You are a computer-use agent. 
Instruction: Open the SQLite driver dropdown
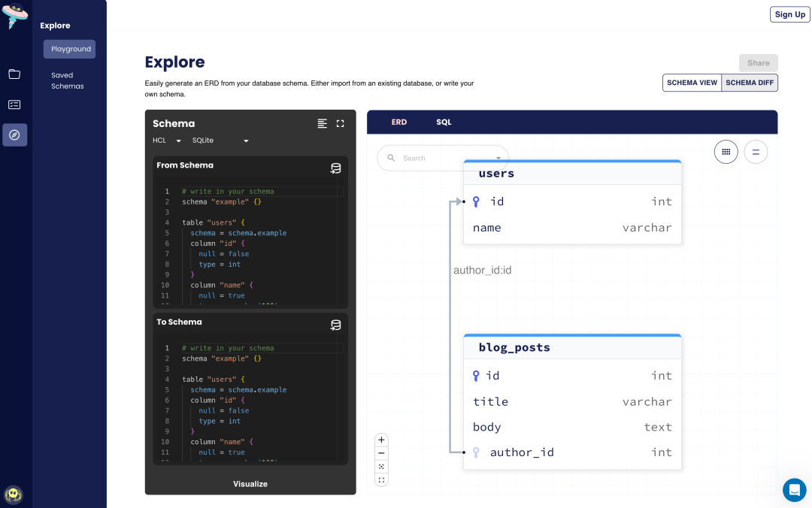220,141
